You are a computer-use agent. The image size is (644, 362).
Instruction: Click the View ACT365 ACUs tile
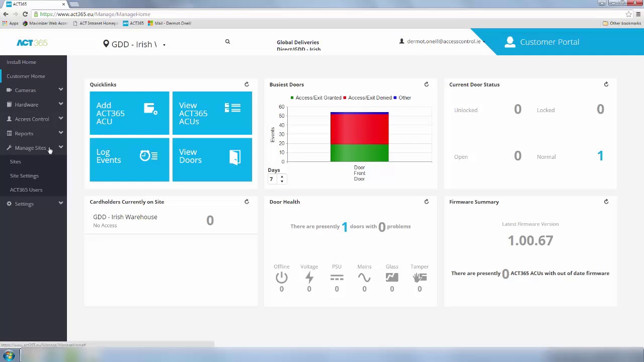coord(212,113)
